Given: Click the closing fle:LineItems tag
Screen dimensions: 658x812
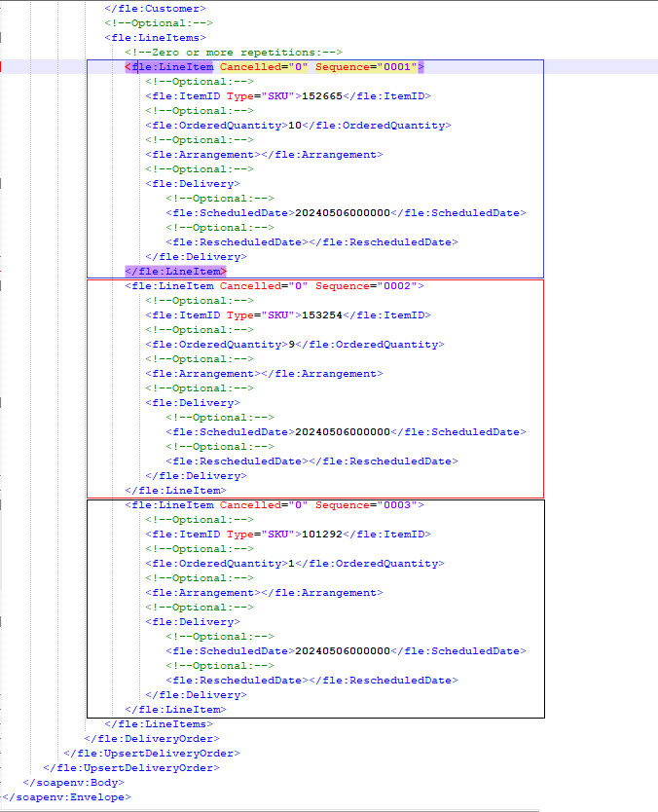Looking at the screenshot, I should [x=159, y=724].
